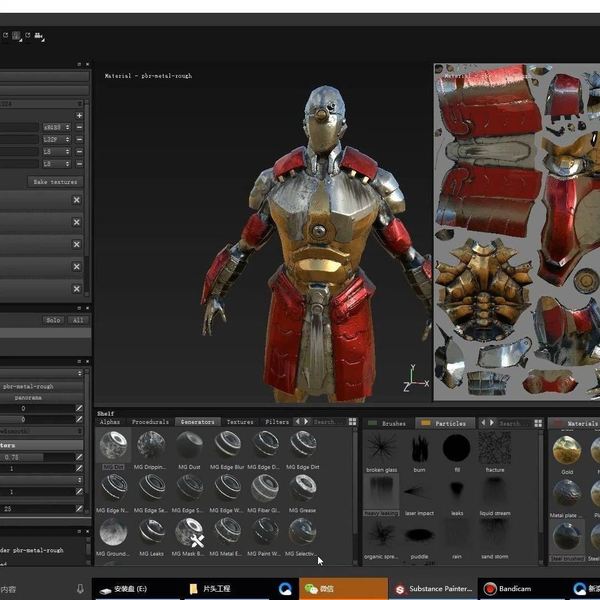Pick the MG Leaks generator
This screenshot has height=600, width=600.
coord(151,531)
